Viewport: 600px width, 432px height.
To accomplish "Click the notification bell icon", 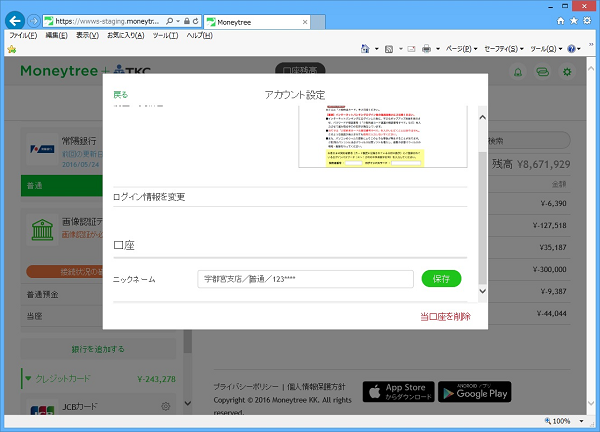I will [518, 72].
